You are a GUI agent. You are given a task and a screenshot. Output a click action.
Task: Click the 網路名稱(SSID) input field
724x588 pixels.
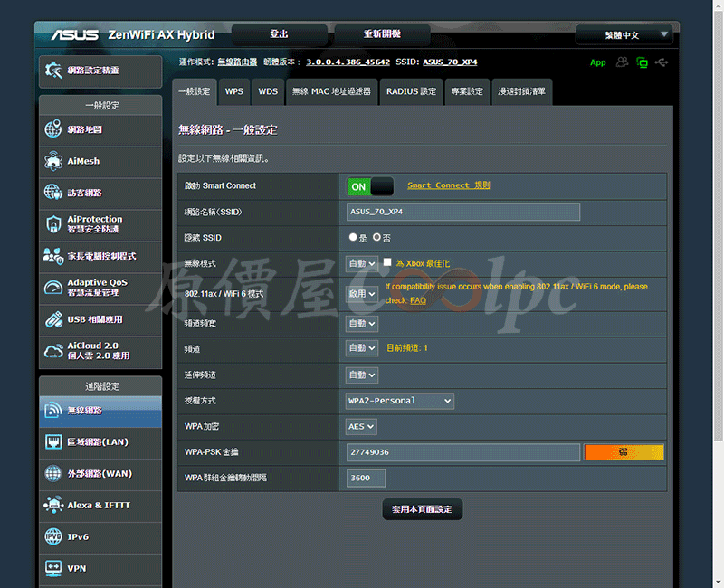(x=462, y=212)
